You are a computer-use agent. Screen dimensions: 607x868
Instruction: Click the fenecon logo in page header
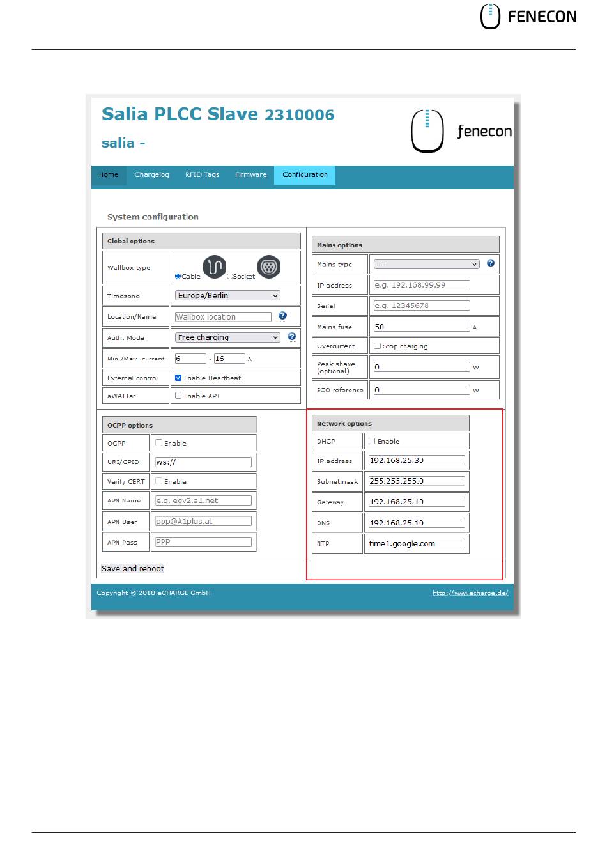pyautogui.click(x=461, y=131)
